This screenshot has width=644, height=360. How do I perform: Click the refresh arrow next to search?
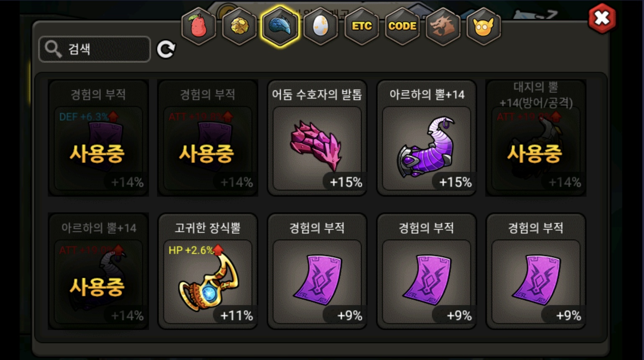[166, 49]
